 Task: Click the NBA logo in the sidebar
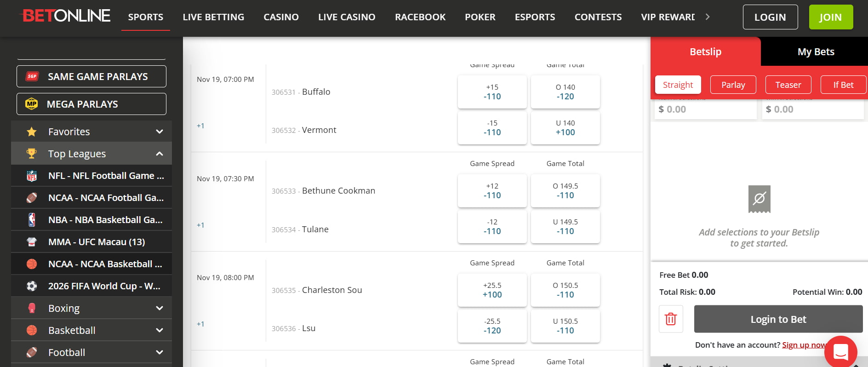point(32,219)
